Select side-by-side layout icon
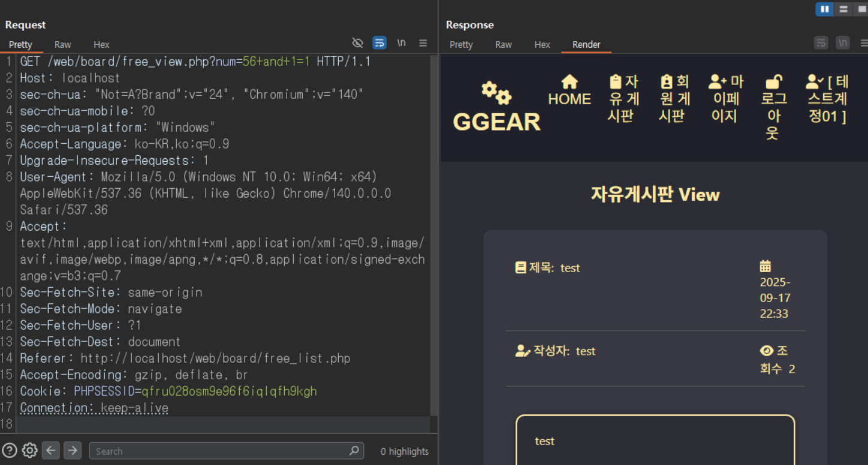 [x=825, y=9]
